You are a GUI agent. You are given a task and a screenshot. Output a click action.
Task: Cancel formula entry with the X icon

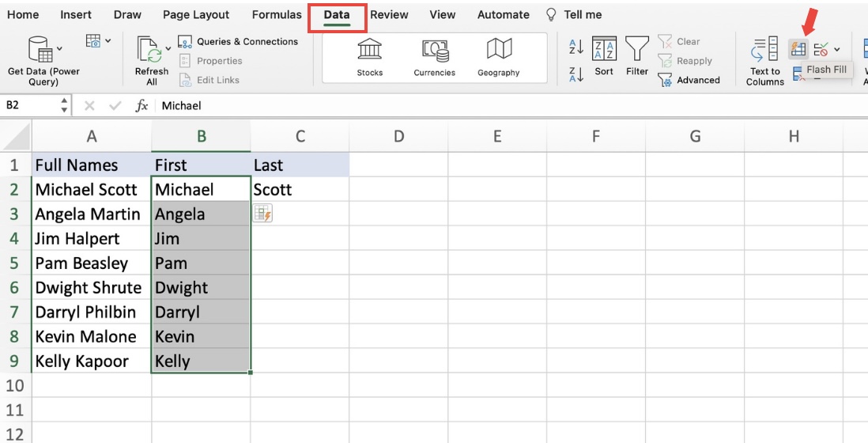pos(89,105)
